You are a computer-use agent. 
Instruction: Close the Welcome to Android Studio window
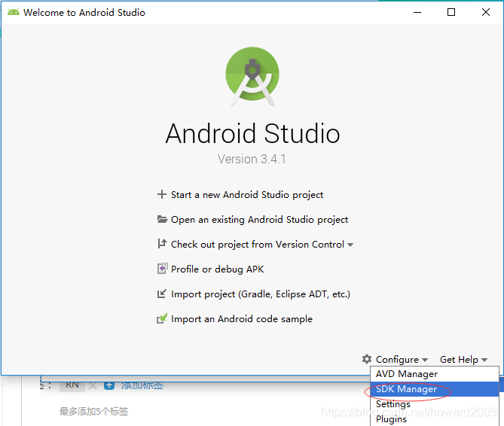click(x=486, y=12)
